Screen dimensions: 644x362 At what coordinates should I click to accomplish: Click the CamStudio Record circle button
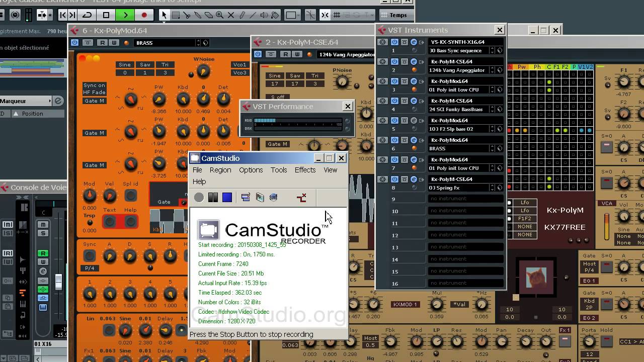(x=199, y=198)
